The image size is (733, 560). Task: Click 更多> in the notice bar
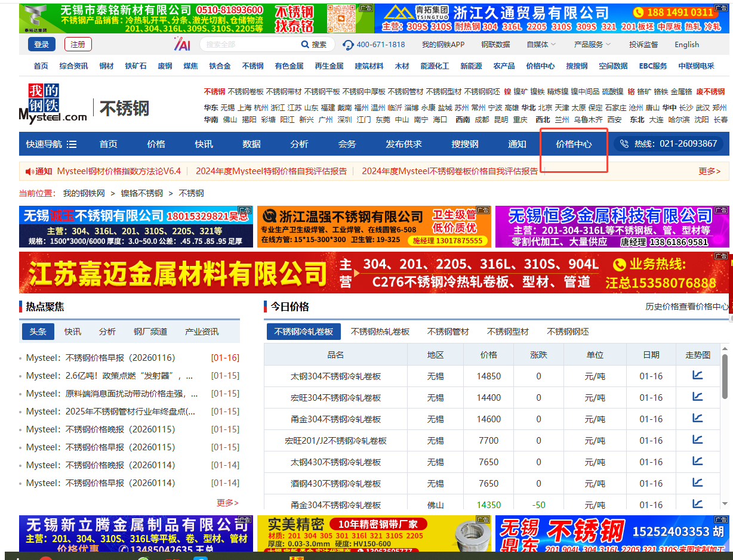pos(709,171)
